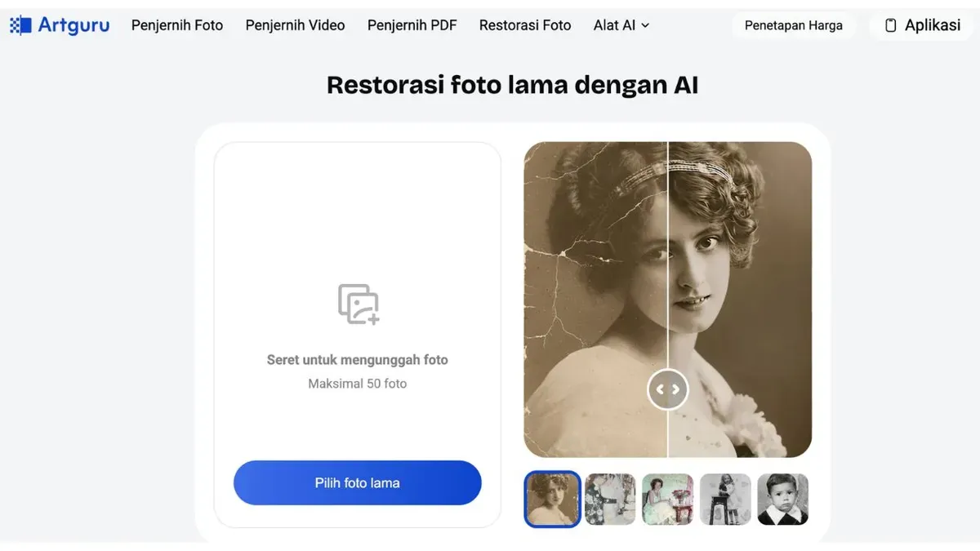The height and width of the screenshot is (551, 980).
Task: Click the add-image upload icon
Action: coord(359,304)
